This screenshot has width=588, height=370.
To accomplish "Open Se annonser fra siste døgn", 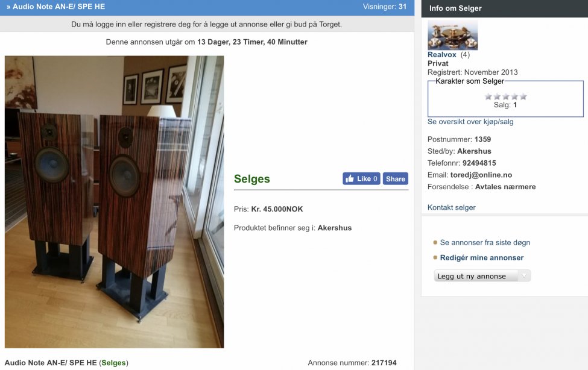I will click(485, 242).
